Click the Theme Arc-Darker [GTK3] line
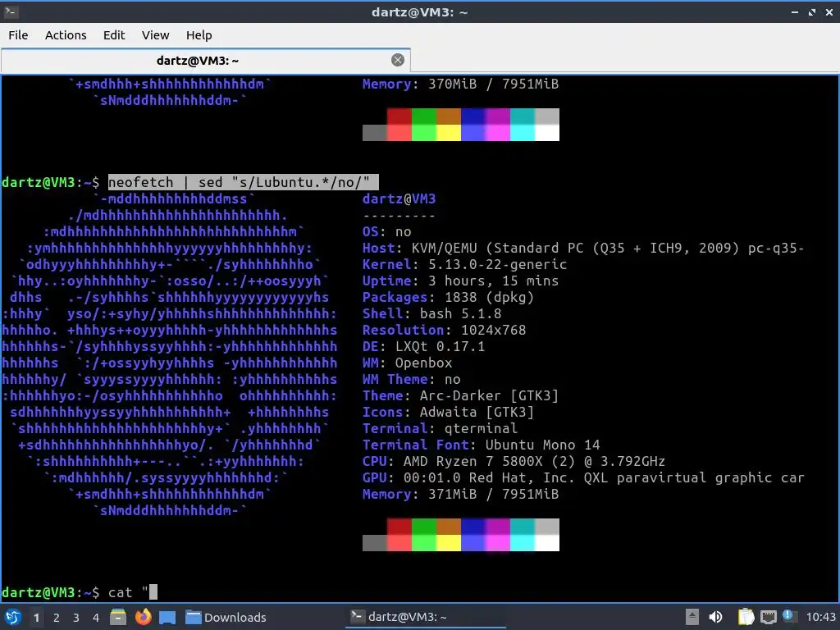840x630 pixels. tap(460, 396)
